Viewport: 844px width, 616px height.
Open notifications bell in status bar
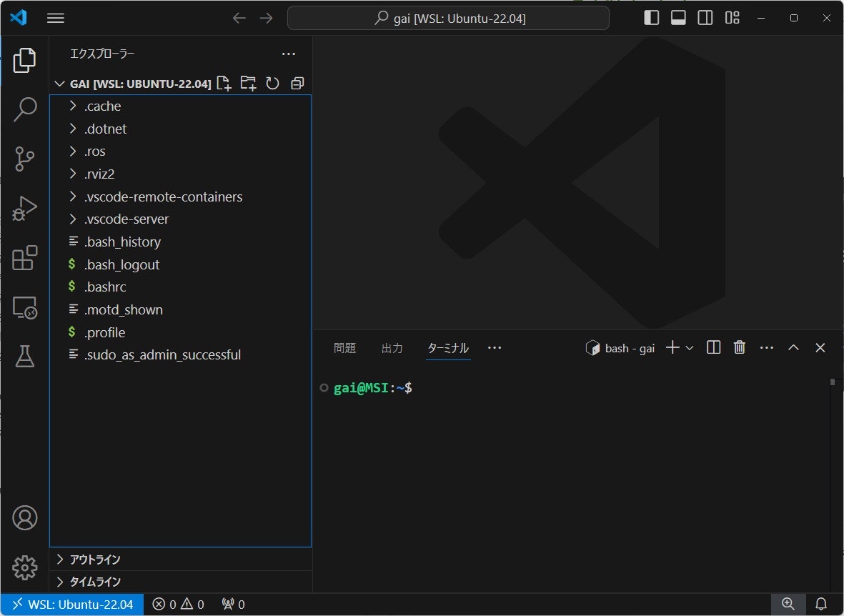coord(821,604)
